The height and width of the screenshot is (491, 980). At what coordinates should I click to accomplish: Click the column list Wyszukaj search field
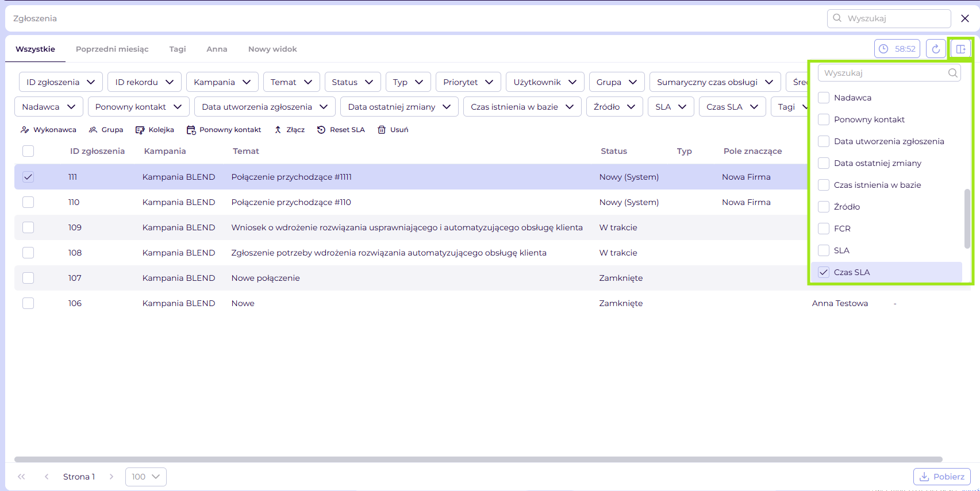[x=884, y=73]
